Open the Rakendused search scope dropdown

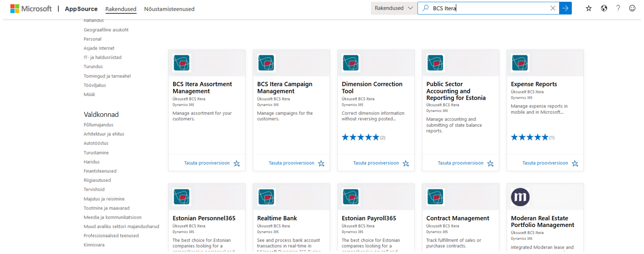[x=394, y=8]
